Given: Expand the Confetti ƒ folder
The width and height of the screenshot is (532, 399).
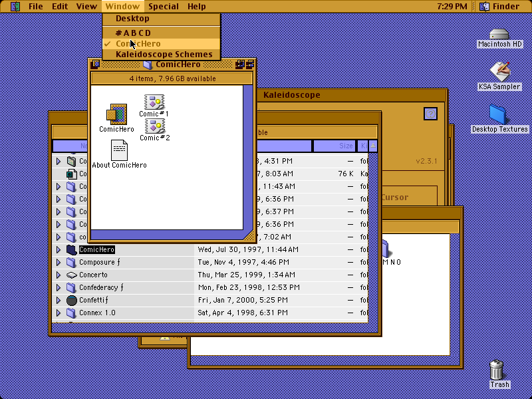Looking at the screenshot, I should coord(59,301).
